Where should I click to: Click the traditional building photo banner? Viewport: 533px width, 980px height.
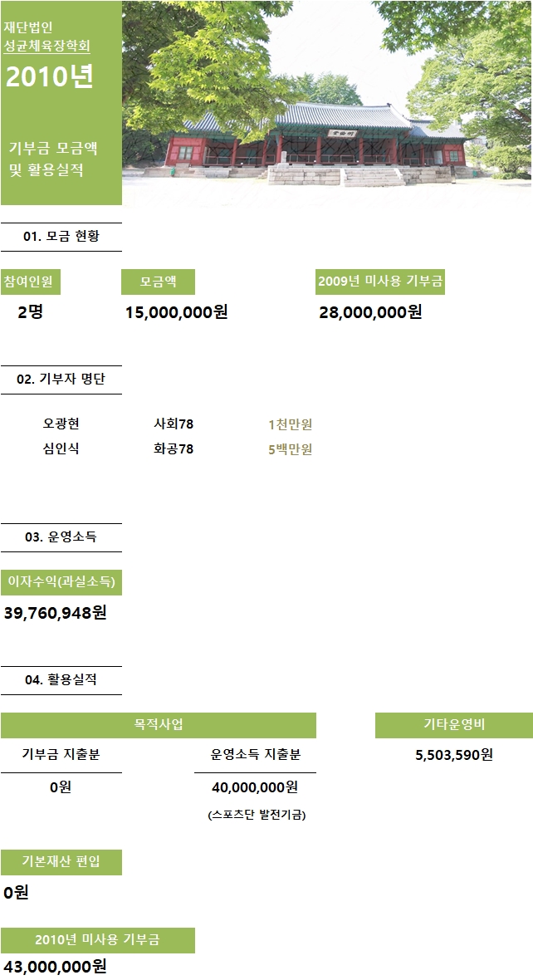pos(327,102)
